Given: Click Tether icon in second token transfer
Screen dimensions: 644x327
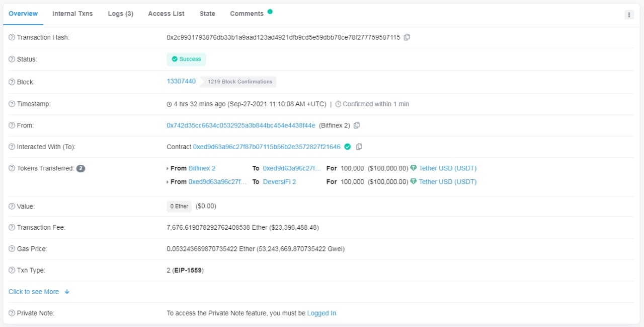Looking at the screenshot, I should coord(414,182).
